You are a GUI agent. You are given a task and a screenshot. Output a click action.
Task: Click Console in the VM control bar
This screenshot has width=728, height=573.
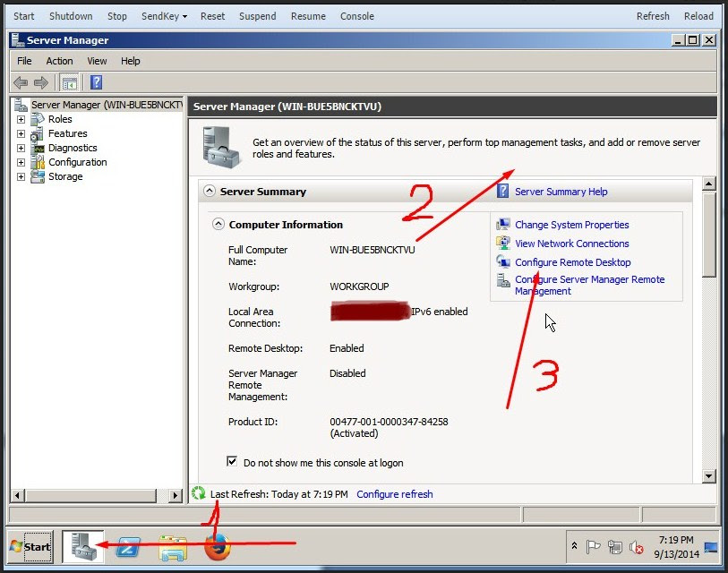tap(357, 16)
